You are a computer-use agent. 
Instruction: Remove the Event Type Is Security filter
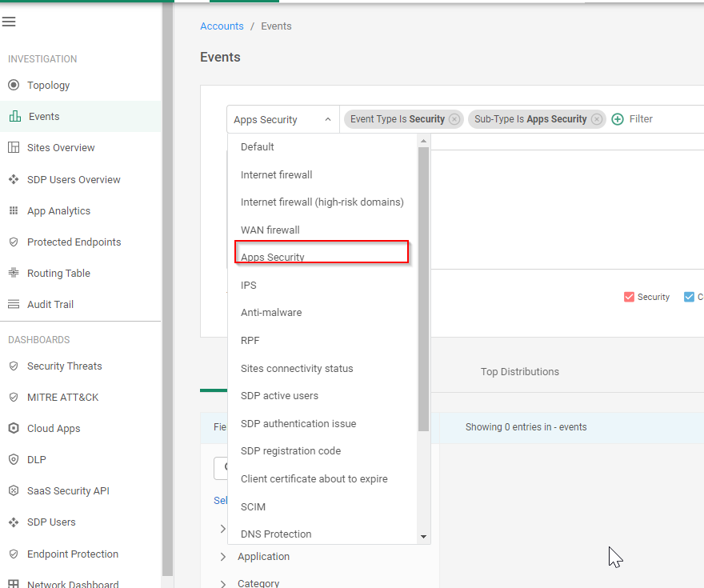pos(454,119)
